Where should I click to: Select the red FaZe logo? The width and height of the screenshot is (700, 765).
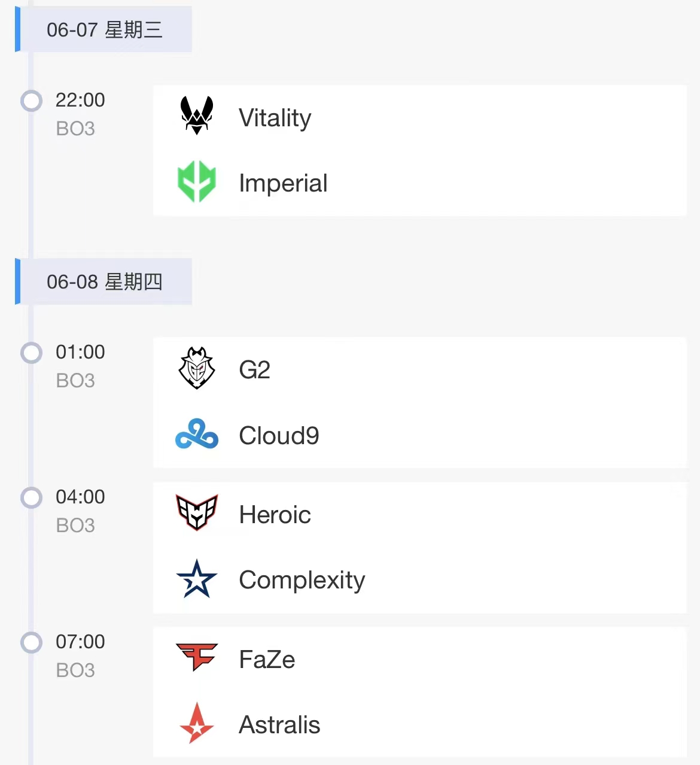click(x=196, y=657)
